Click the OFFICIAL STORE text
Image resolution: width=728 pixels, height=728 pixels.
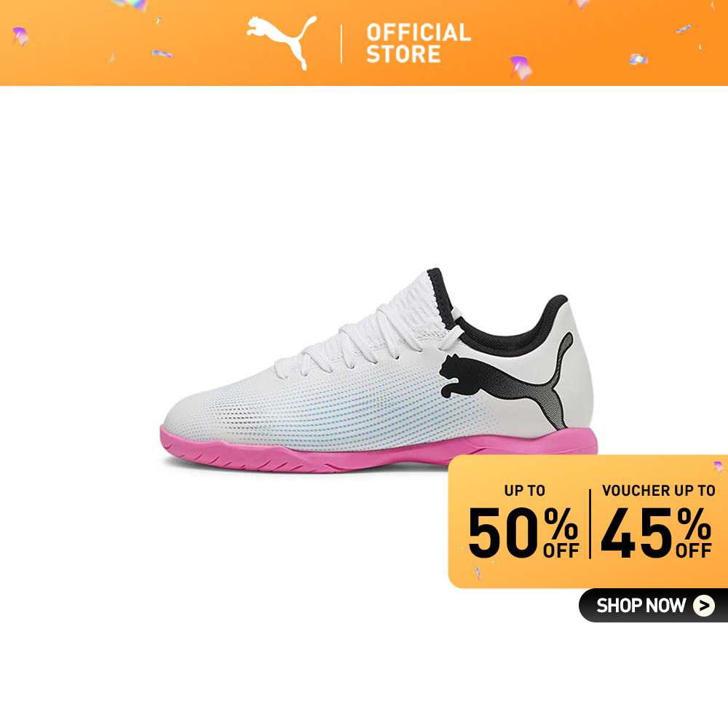419,43
